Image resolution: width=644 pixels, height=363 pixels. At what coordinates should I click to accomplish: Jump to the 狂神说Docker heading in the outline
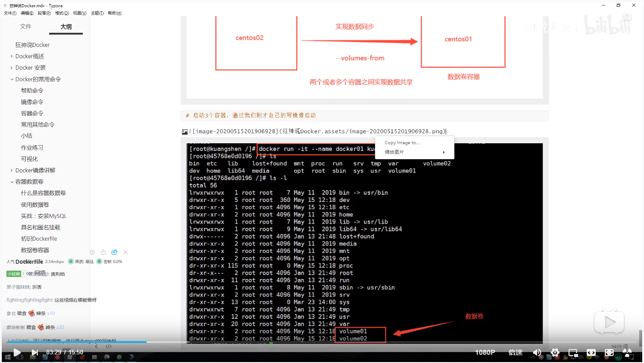pos(32,45)
